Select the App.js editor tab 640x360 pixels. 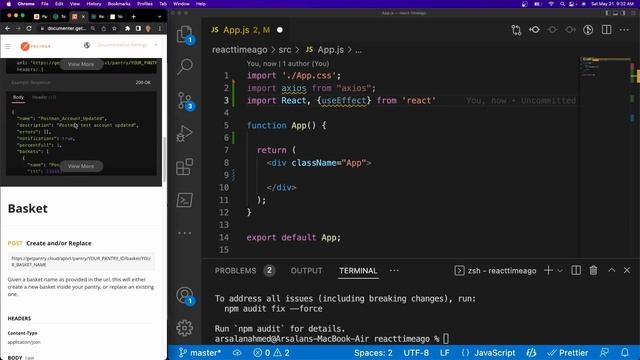(247, 30)
